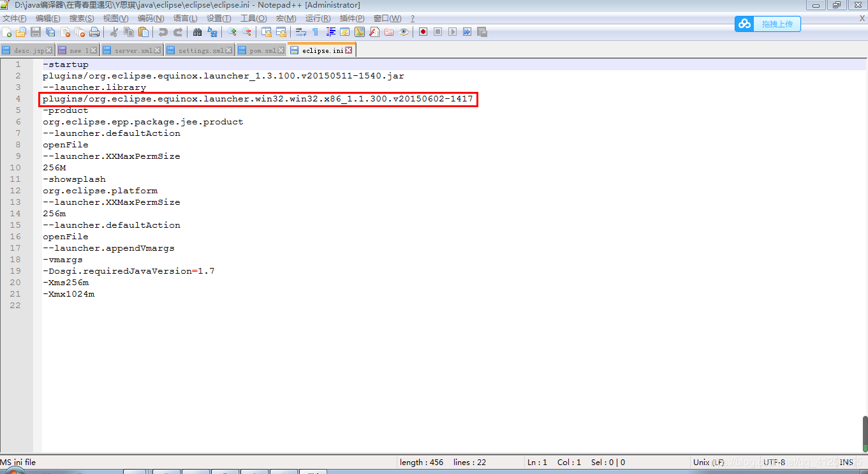Click the Paste clipboard icon
The height and width of the screenshot is (474, 868).
click(143, 32)
